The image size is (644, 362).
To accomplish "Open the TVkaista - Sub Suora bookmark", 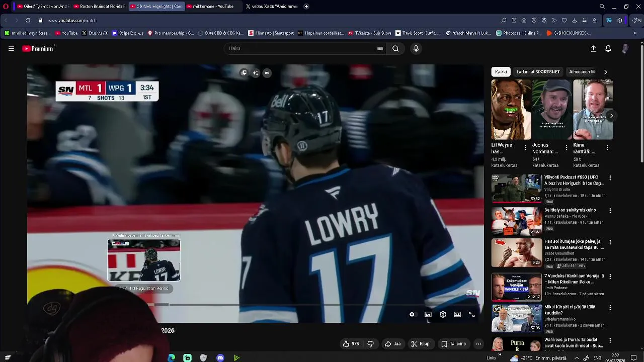I will click(369, 33).
